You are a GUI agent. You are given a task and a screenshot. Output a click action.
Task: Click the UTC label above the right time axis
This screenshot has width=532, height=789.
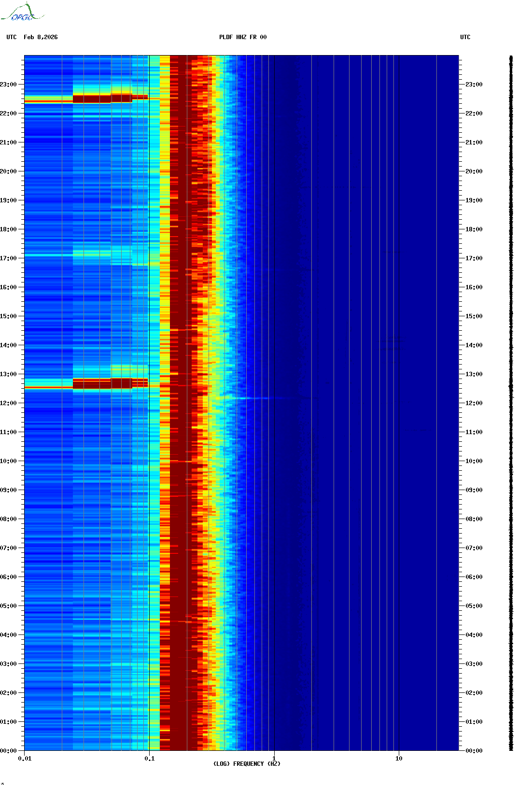465,37
